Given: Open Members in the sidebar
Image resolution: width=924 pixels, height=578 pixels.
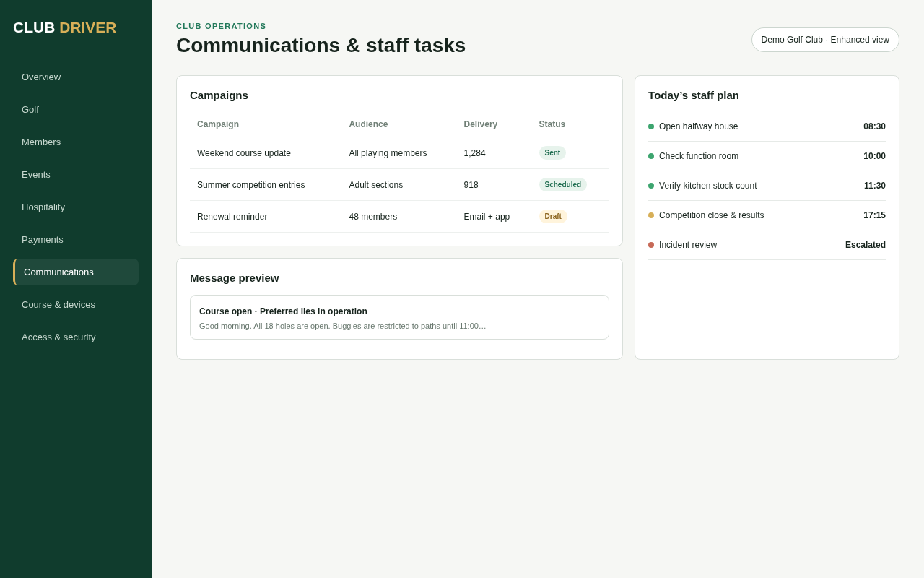Looking at the screenshot, I should coord(76,142).
